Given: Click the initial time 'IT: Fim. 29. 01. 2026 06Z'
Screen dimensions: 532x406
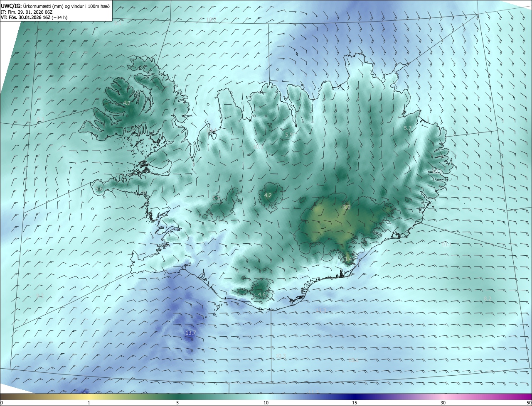Looking at the screenshot, I should click(27, 12).
